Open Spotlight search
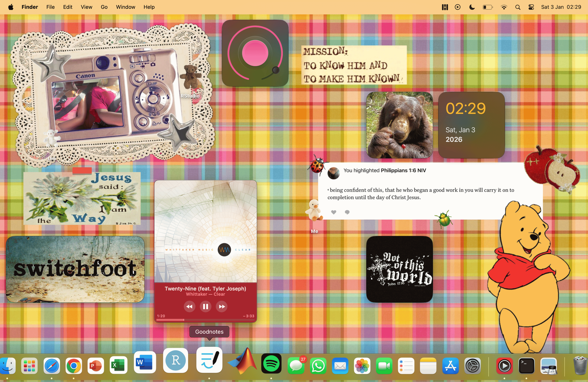 [518, 7]
